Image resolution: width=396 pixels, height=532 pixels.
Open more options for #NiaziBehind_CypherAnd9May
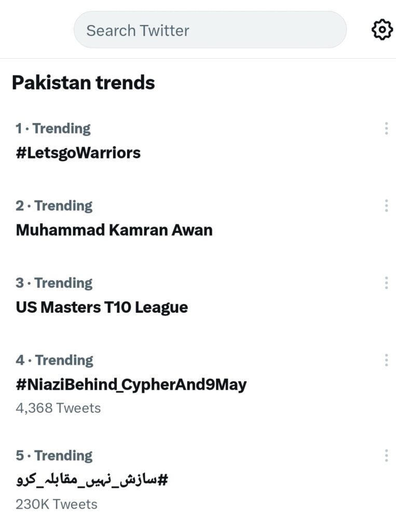pyautogui.click(x=386, y=360)
